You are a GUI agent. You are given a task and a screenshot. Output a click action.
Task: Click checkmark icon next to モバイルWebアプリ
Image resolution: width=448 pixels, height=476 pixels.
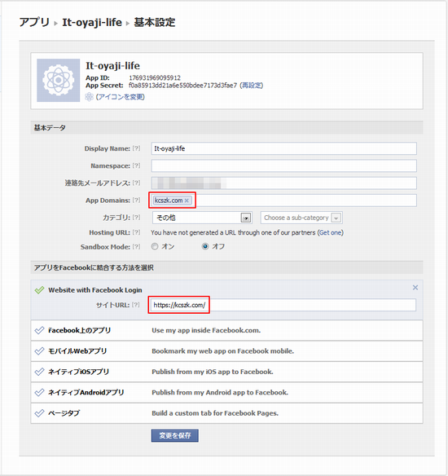39,351
